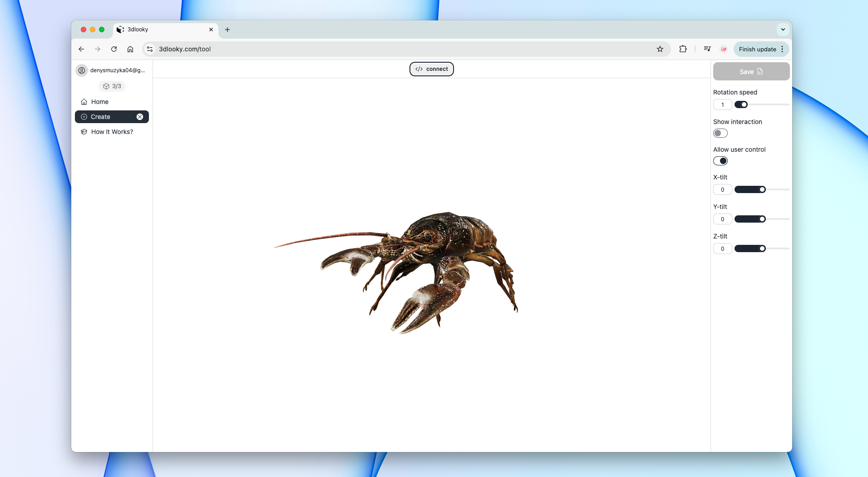This screenshot has width=868, height=477.
Task: Click the X-tilt value field
Action: [722, 190]
